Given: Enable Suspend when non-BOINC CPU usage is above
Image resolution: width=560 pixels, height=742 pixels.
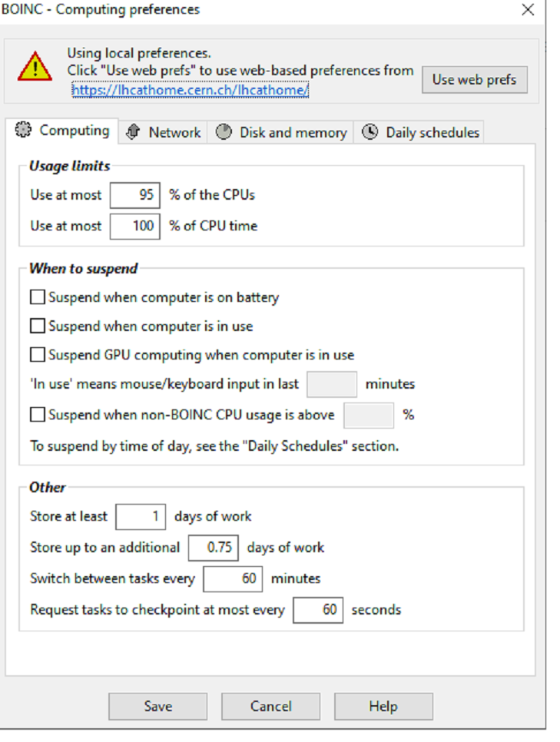Looking at the screenshot, I should tap(38, 415).
